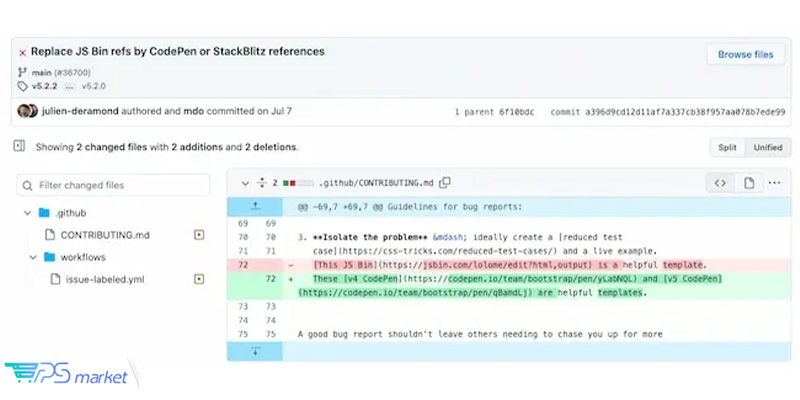800x400 pixels.
Task: Select the full commit hash text
Action: pos(685,112)
